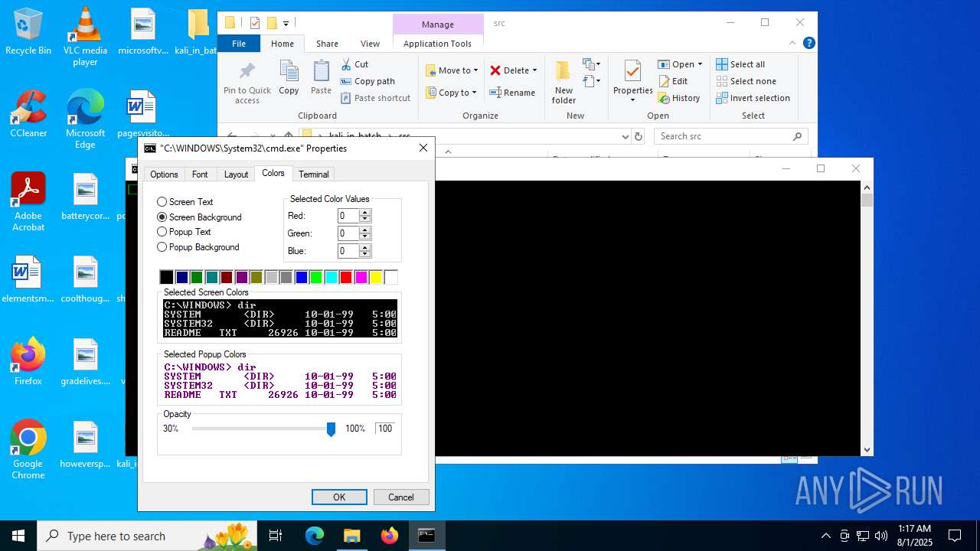Create a New folder from ribbon
Image resolution: width=980 pixels, height=551 pixels.
point(563,83)
